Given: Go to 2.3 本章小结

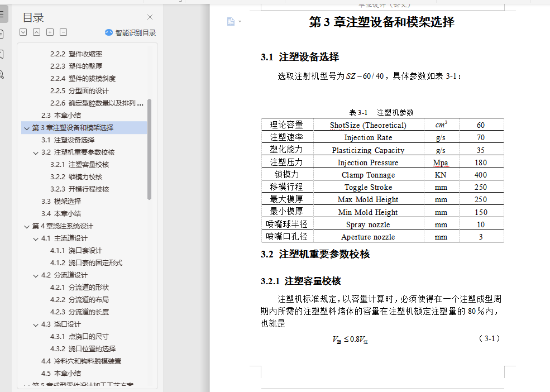Looking at the screenshot, I should coord(61,116).
